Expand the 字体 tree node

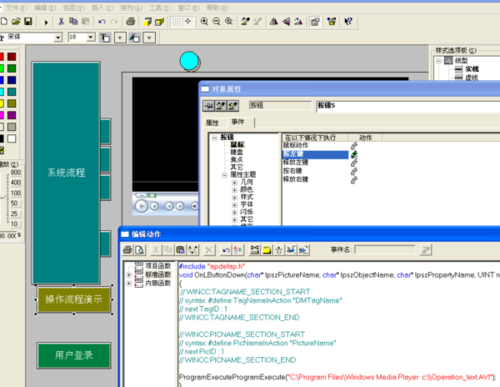(x=235, y=205)
